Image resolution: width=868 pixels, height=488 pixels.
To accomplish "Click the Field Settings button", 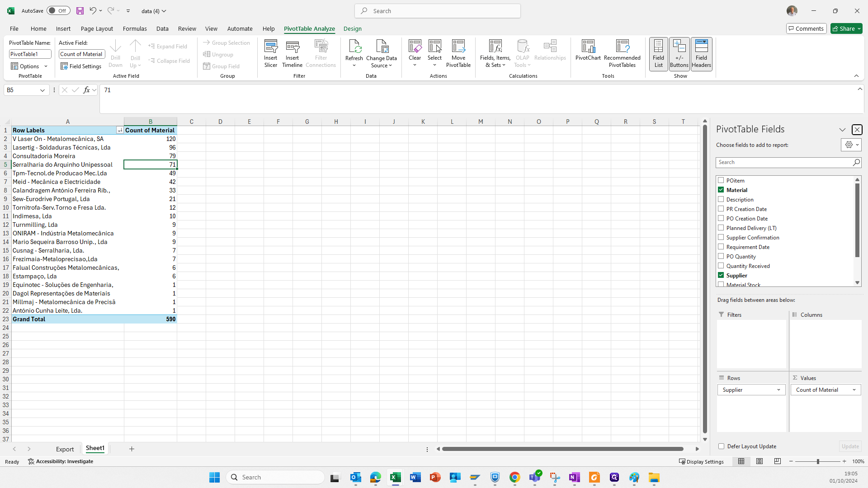I will point(81,66).
